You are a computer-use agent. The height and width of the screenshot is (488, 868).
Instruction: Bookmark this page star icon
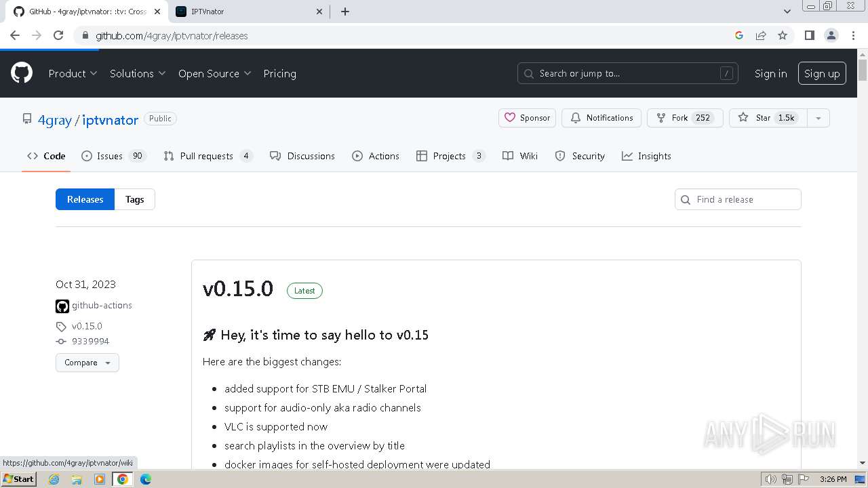coord(783,35)
